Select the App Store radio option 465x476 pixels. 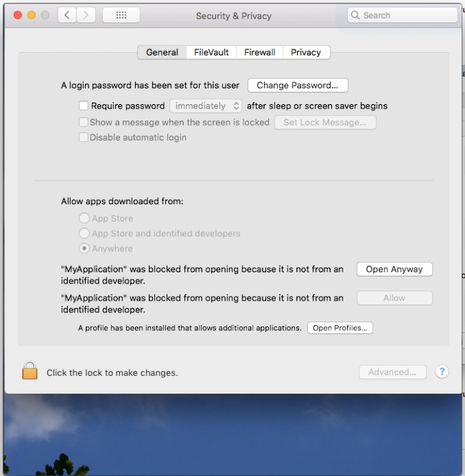(x=84, y=218)
